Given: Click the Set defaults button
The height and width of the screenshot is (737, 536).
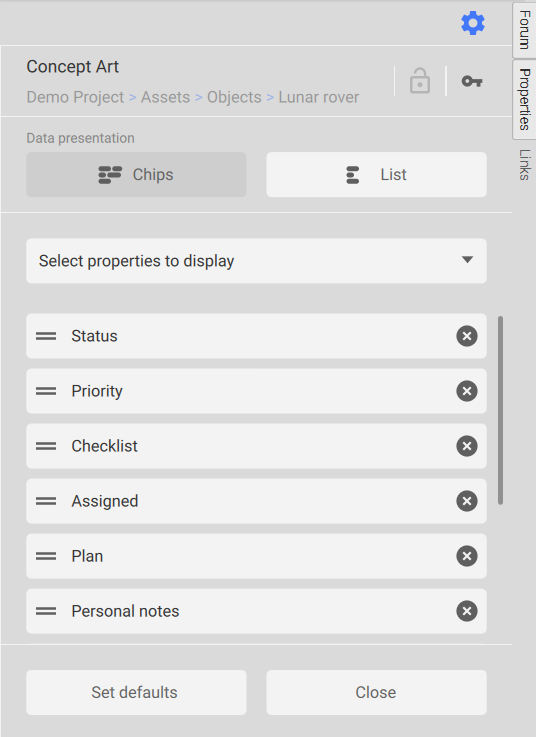Looking at the screenshot, I should click(x=136, y=692).
